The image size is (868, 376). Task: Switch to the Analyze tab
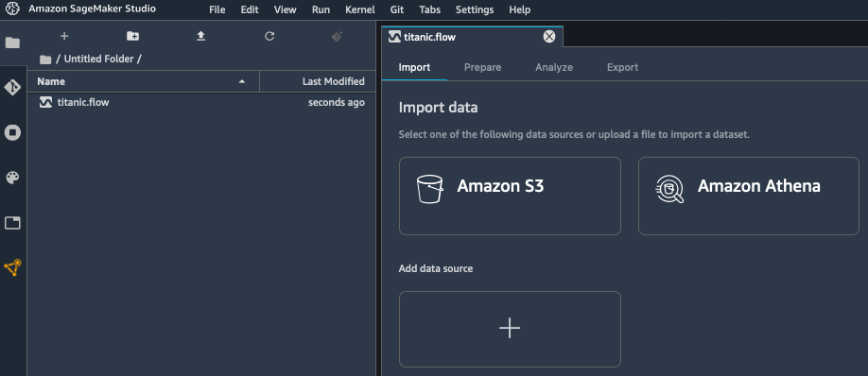point(554,67)
